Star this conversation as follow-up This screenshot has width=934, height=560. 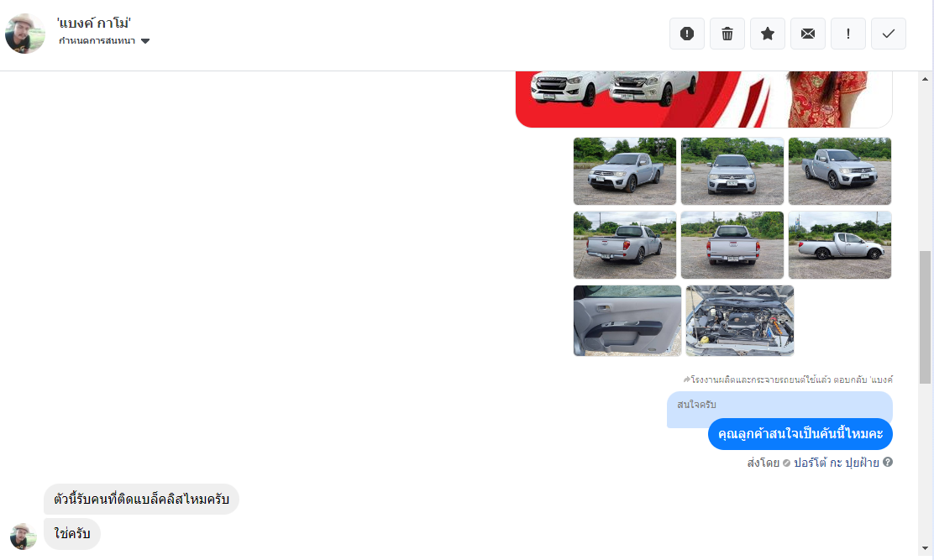[x=767, y=34]
